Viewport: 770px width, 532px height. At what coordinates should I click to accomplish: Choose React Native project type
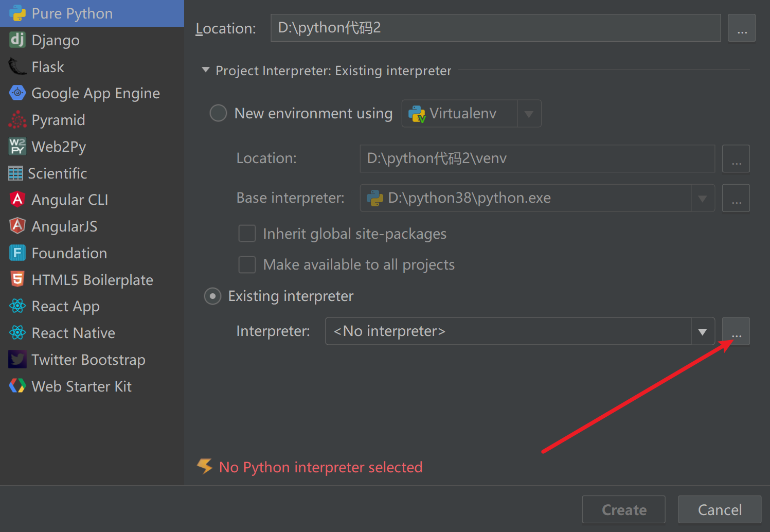coord(74,333)
